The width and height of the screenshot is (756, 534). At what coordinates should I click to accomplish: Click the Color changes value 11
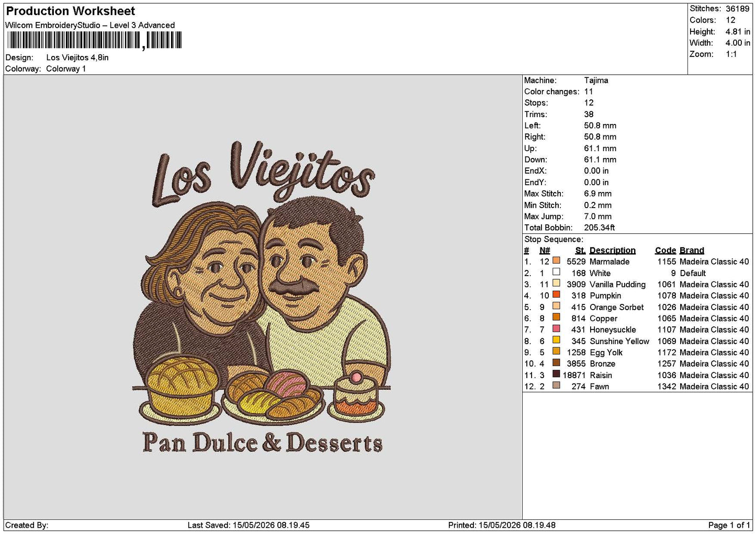[x=589, y=92]
